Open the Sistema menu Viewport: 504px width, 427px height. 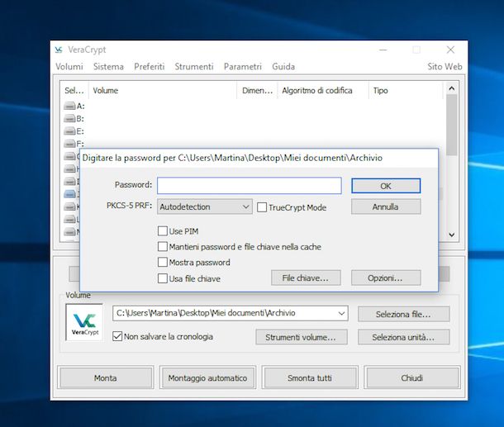coord(108,67)
